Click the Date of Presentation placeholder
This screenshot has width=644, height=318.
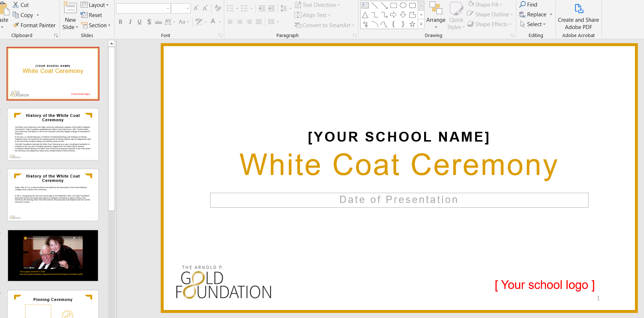tap(399, 200)
